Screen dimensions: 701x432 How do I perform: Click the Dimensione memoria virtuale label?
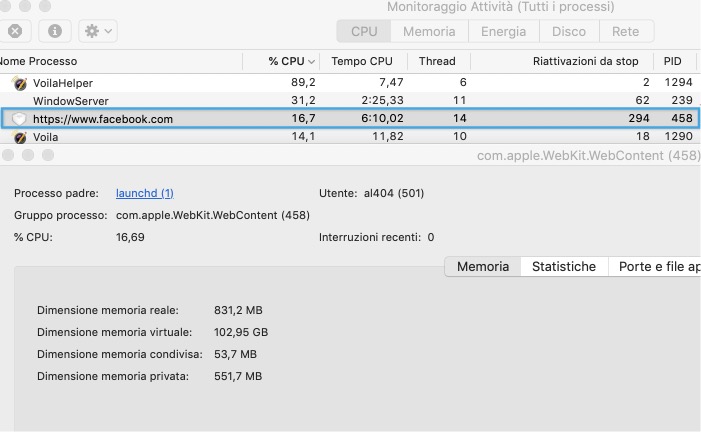[114, 332]
